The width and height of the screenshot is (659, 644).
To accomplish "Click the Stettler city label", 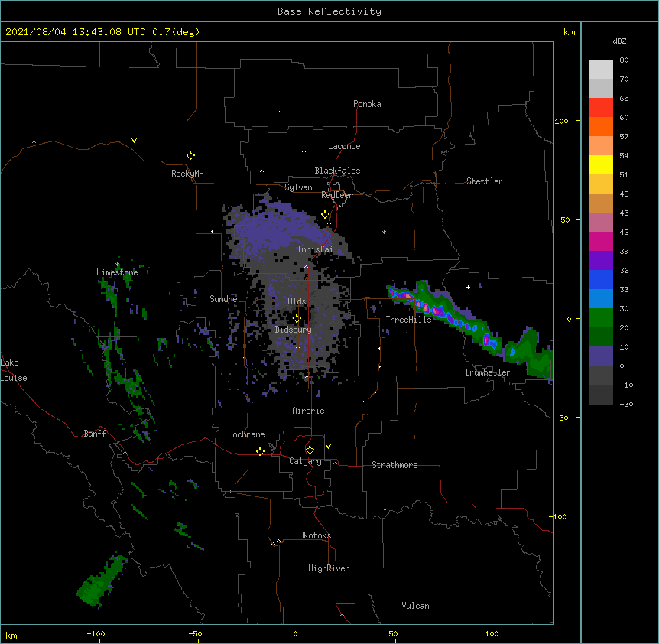I will [485, 181].
